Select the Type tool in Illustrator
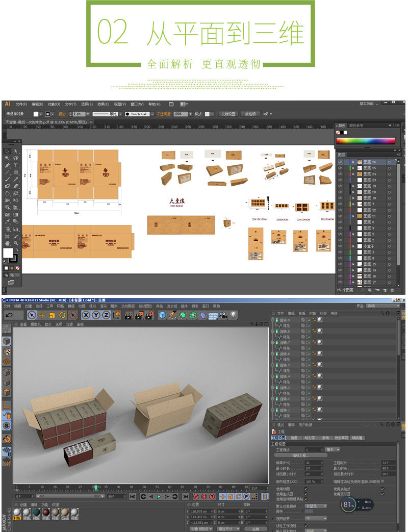Image resolution: width=408 pixels, height=532 pixels. tap(16, 166)
